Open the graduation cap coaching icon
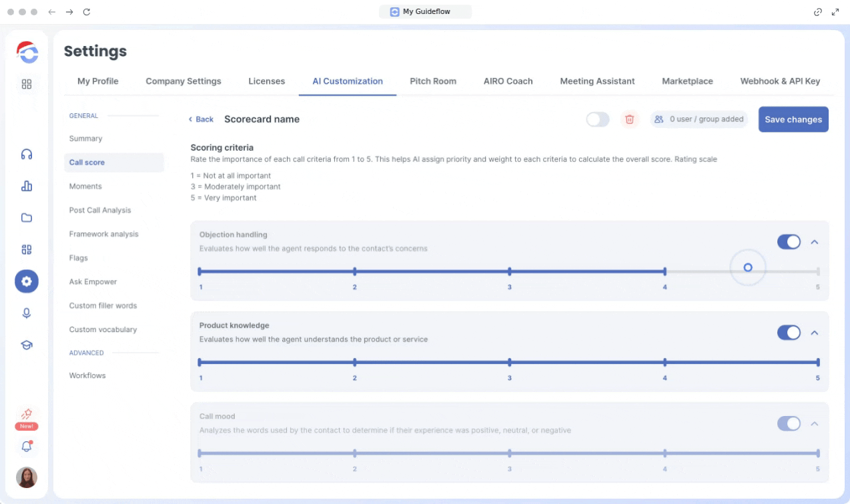 27,345
